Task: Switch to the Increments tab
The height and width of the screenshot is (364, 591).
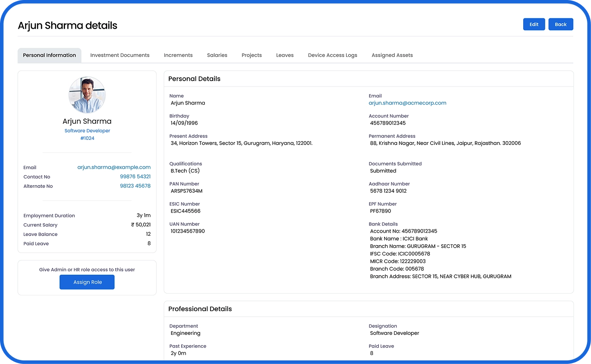Action: tap(178, 55)
